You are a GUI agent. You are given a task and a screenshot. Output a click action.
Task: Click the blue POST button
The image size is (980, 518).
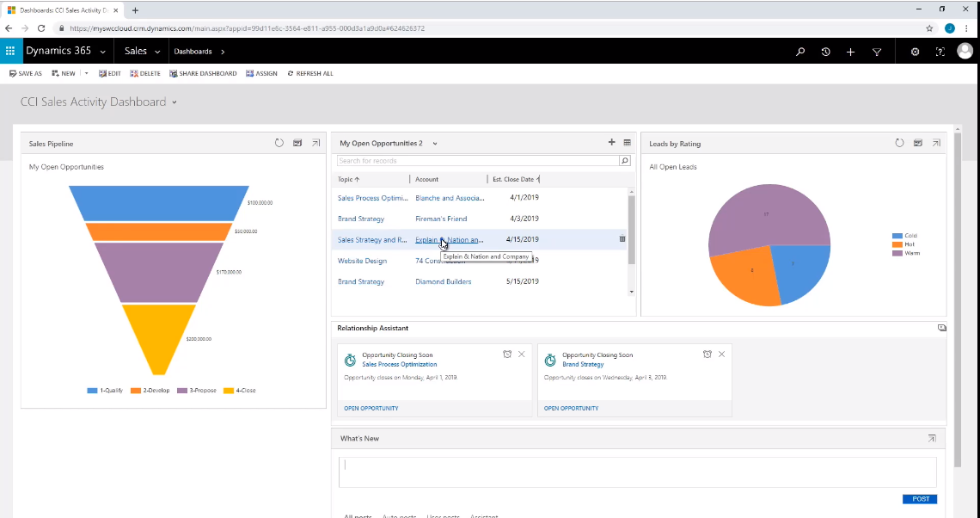click(x=920, y=498)
